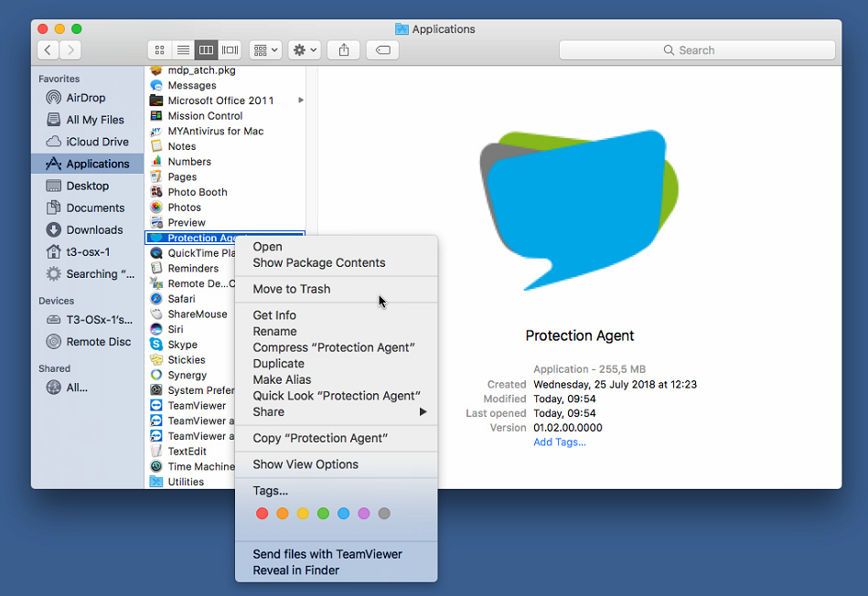Expand the Share submenu
The height and width of the screenshot is (596, 868).
coord(336,411)
